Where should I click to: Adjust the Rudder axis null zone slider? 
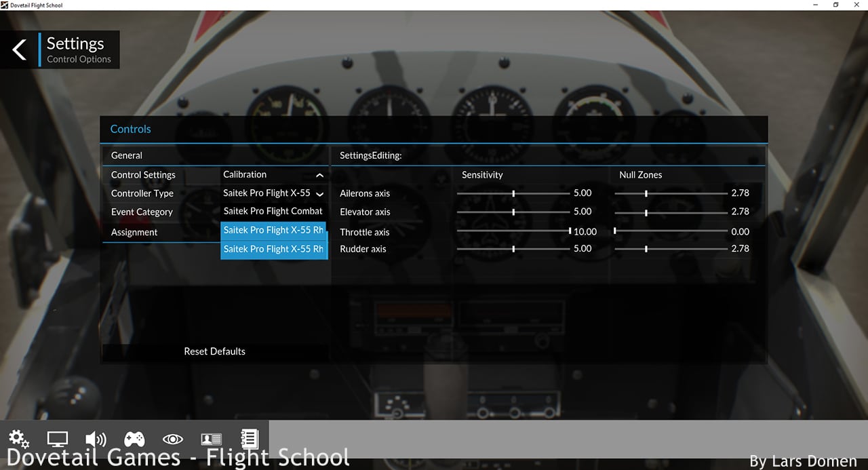(x=646, y=249)
